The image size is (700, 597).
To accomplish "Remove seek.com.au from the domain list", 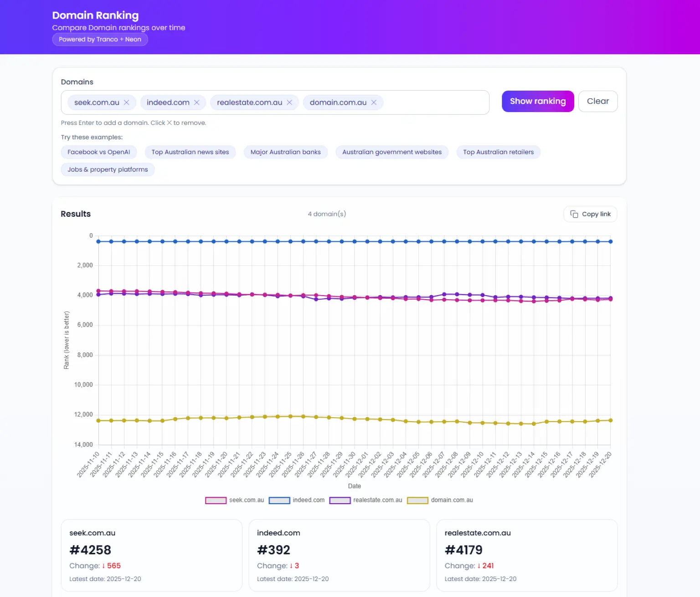I will point(127,102).
